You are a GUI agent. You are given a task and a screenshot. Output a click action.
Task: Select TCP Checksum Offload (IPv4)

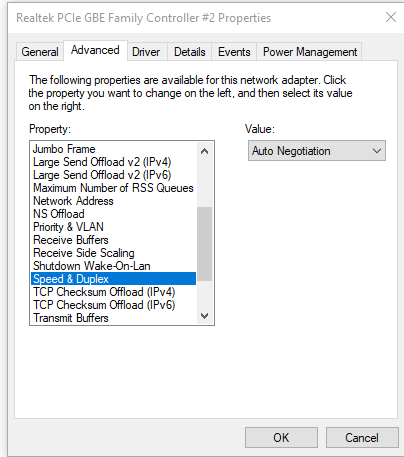(x=113, y=292)
